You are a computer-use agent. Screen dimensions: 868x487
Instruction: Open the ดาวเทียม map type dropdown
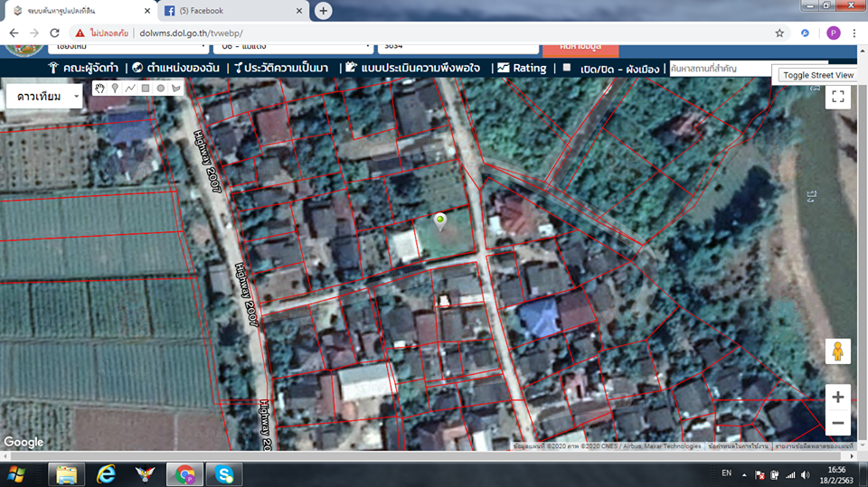(44, 97)
